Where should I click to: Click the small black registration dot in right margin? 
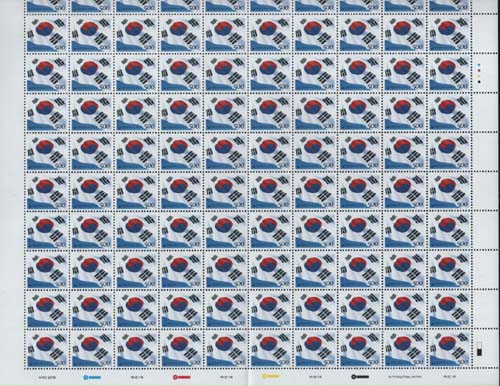[479, 81]
